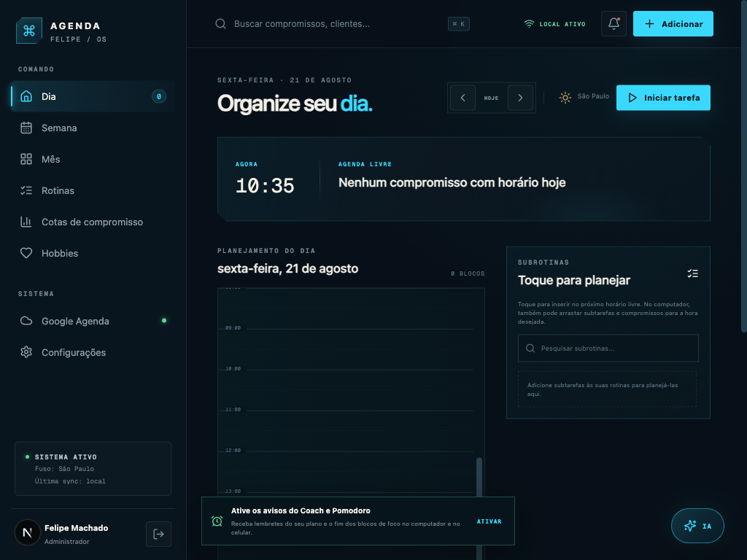Click the Mês grid icon
Screen dimensions: 747x560
[x=26, y=159]
